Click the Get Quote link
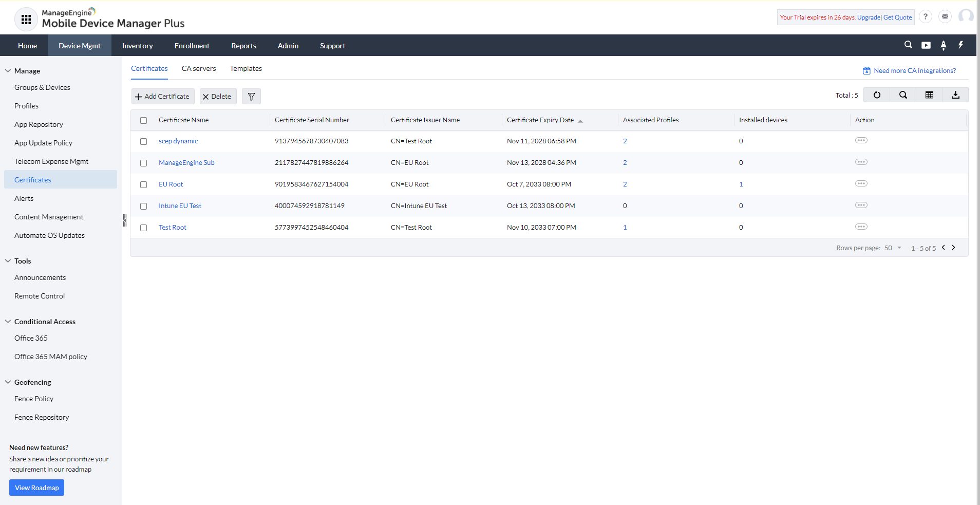Image resolution: width=980 pixels, height=505 pixels. tap(898, 17)
